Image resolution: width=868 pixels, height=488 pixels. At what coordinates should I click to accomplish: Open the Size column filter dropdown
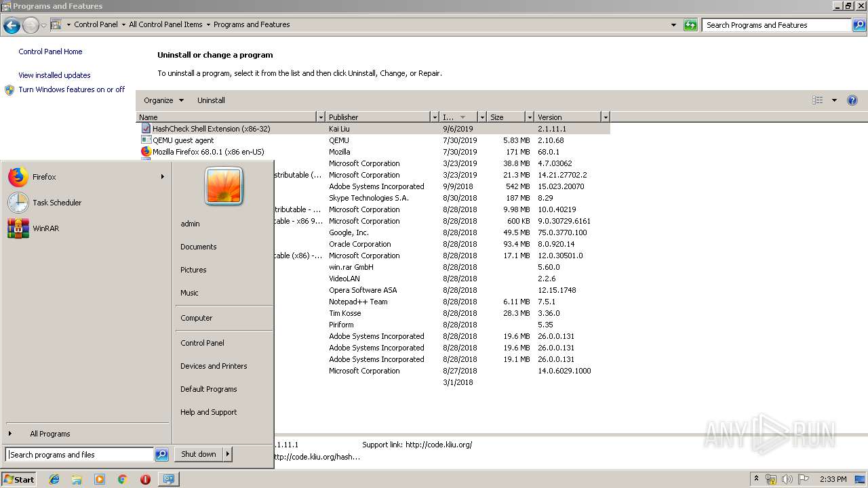[530, 117]
